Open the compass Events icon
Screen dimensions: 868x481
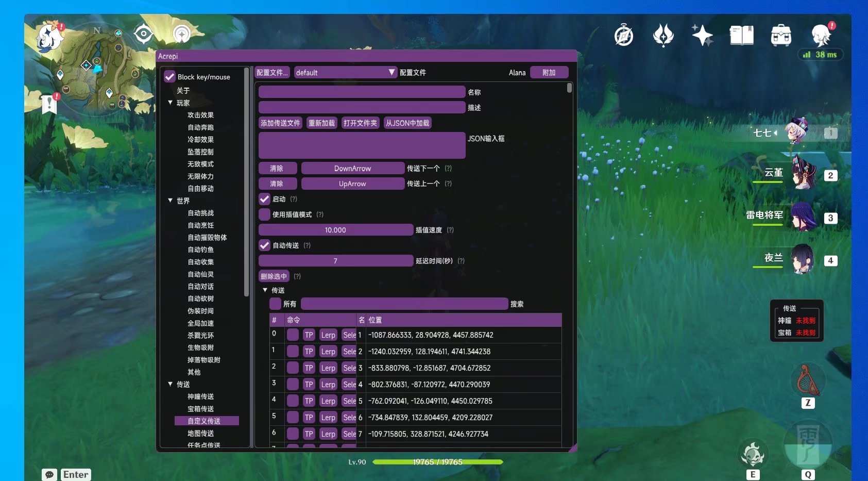pos(624,36)
